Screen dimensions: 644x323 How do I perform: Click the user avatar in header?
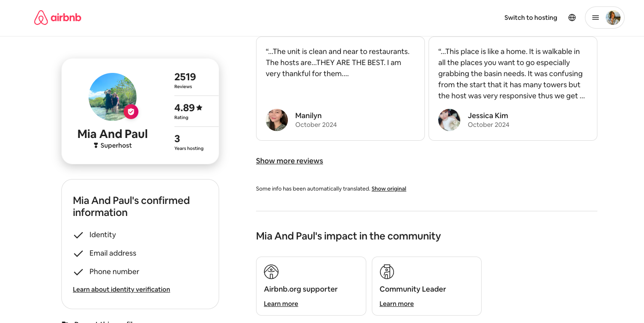pyautogui.click(x=613, y=18)
